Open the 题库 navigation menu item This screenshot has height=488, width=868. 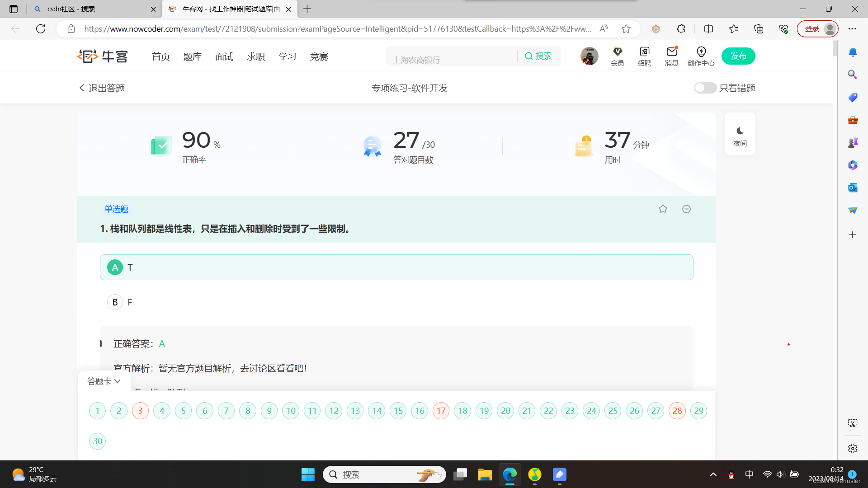point(192,56)
